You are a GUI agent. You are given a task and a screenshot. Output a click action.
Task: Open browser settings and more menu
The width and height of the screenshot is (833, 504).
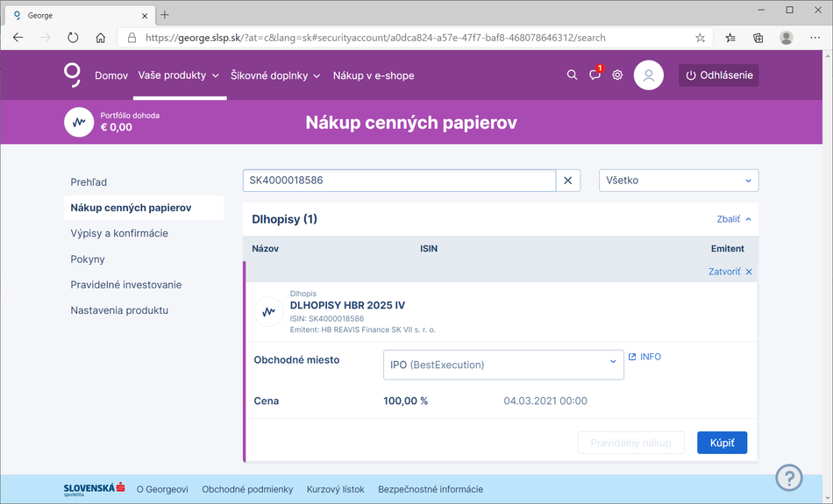pos(815,38)
